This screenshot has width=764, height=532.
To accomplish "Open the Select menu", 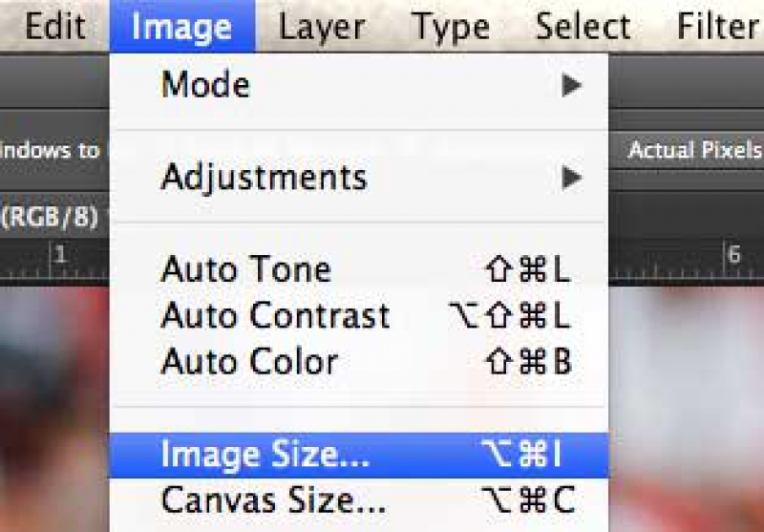I will coord(583,27).
